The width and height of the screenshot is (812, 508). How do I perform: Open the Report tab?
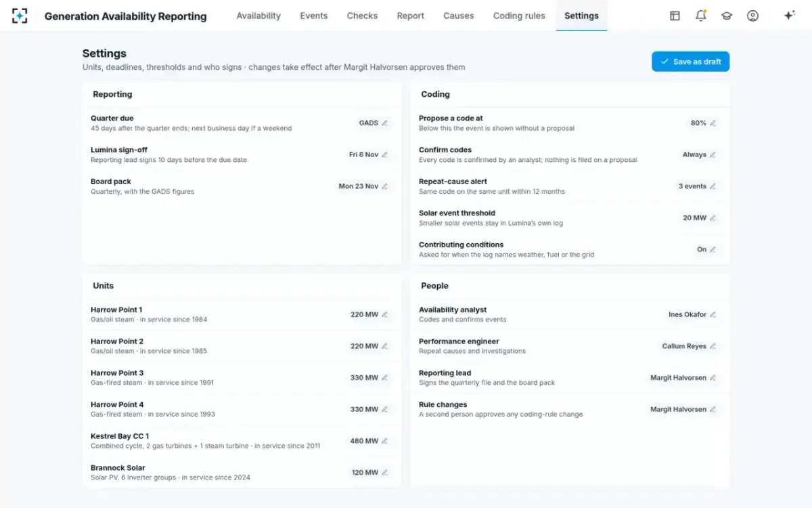coord(411,16)
